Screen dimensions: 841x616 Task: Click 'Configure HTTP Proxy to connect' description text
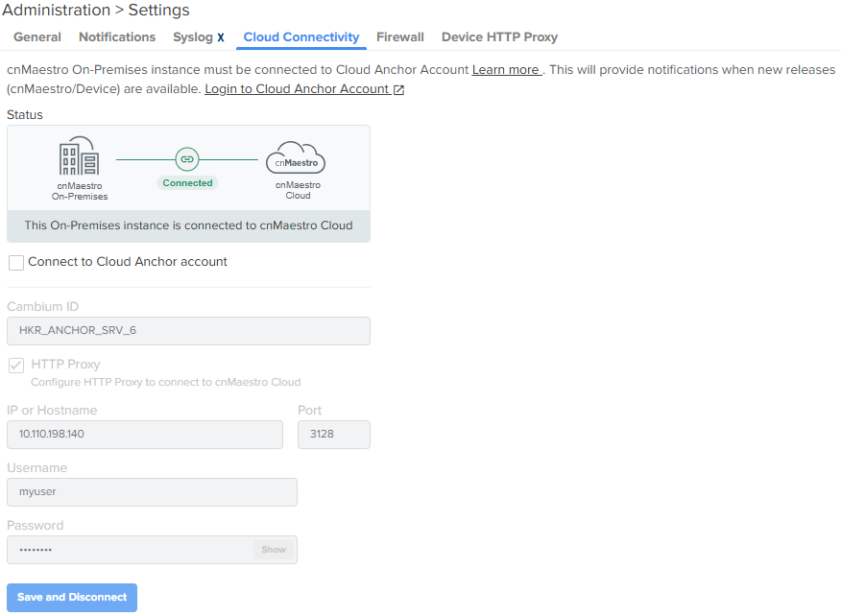(166, 382)
